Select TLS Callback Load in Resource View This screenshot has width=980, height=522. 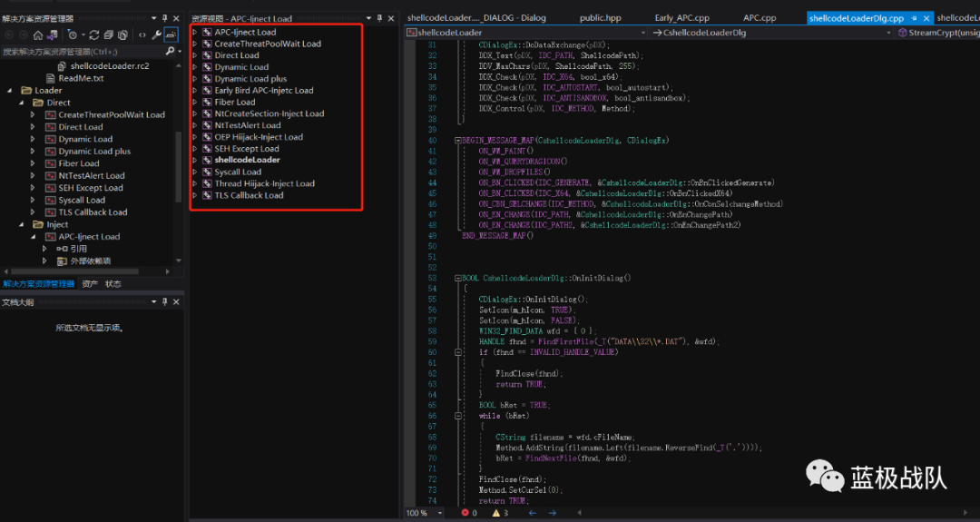click(249, 195)
